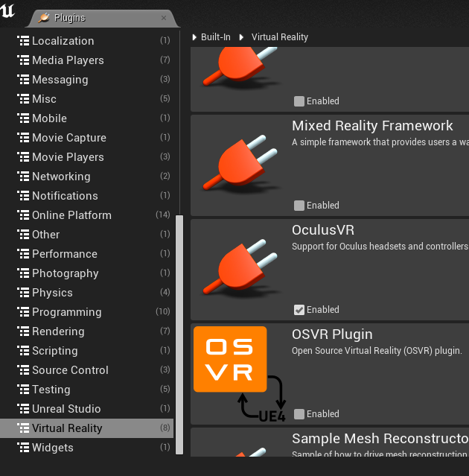Click the Built-In breadcrumb arrow
This screenshot has width=469, height=476.
coord(194,37)
